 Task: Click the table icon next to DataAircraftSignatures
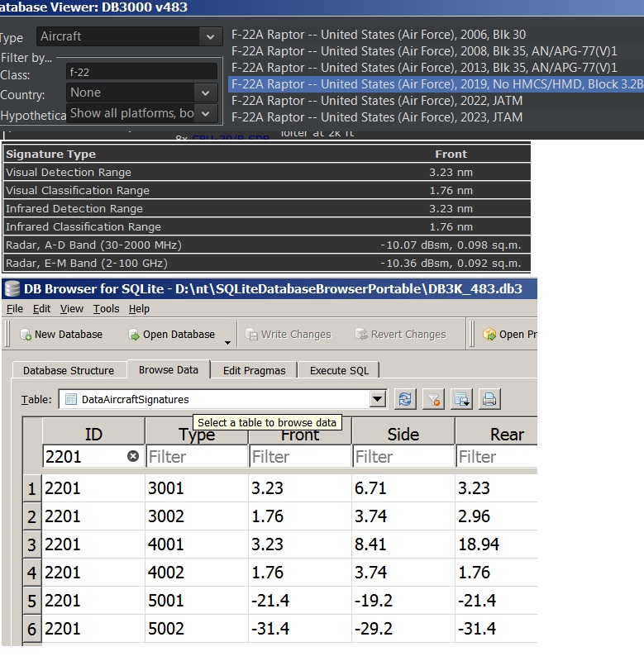[x=71, y=399]
